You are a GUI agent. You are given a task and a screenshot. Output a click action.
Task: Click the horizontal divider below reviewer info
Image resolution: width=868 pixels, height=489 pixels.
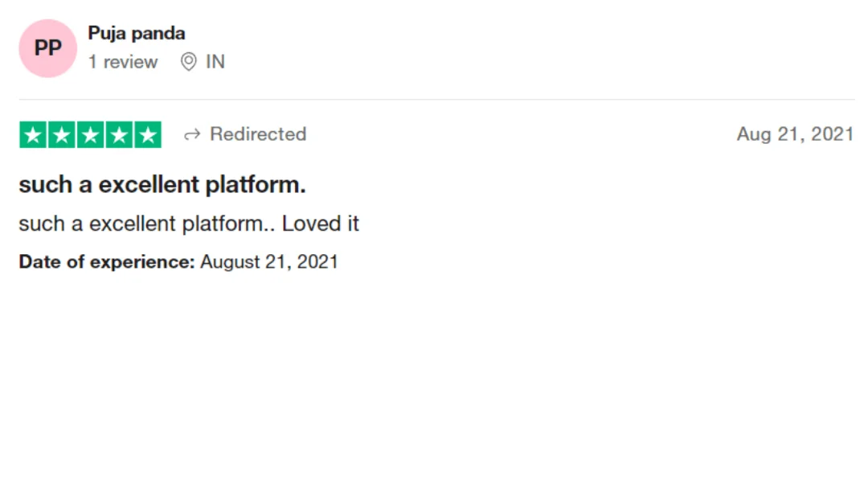[x=436, y=100]
